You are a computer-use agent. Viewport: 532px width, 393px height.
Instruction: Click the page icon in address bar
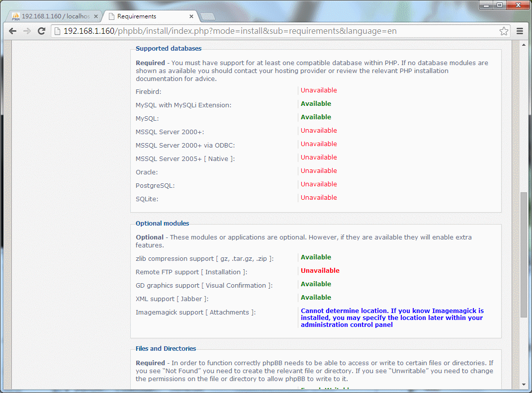pyautogui.click(x=57, y=31)
